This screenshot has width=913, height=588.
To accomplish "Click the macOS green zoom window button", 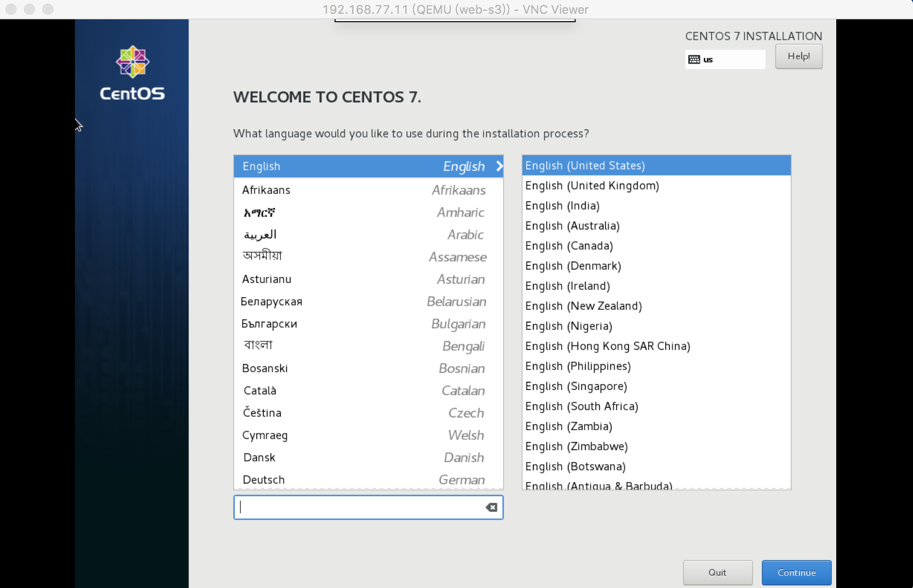I will (x=48, y=9).
